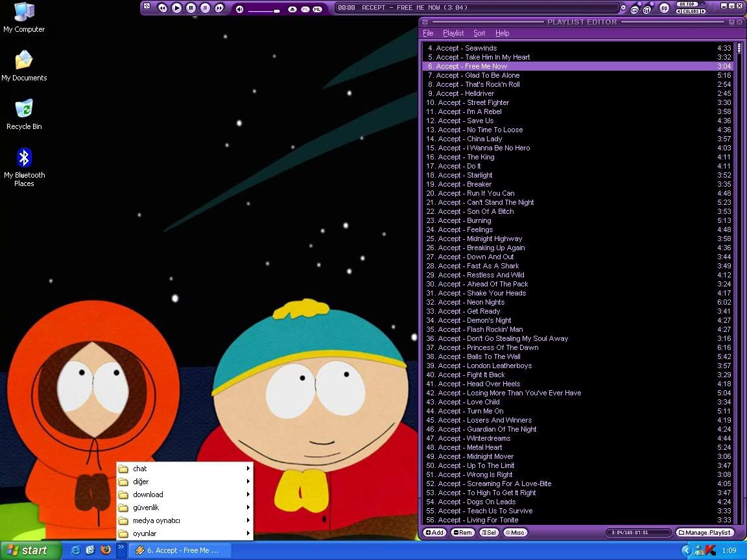Pause the current Winamp track
747x560 pixels.
[191, 8]
